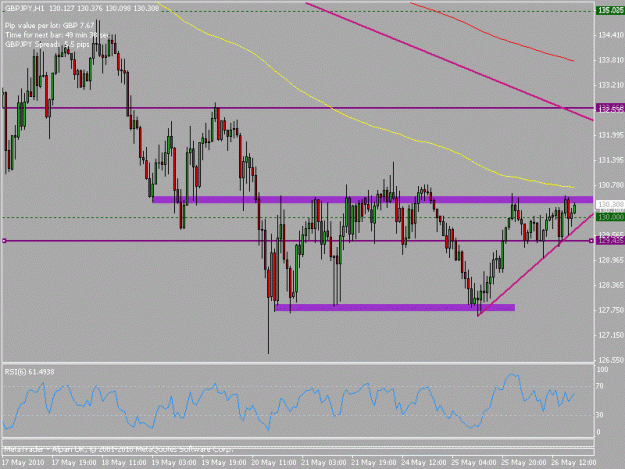This screenshot has height=469, width=625.
Task: Click the 127.750 price axis value
Action: tap(609, 310)
